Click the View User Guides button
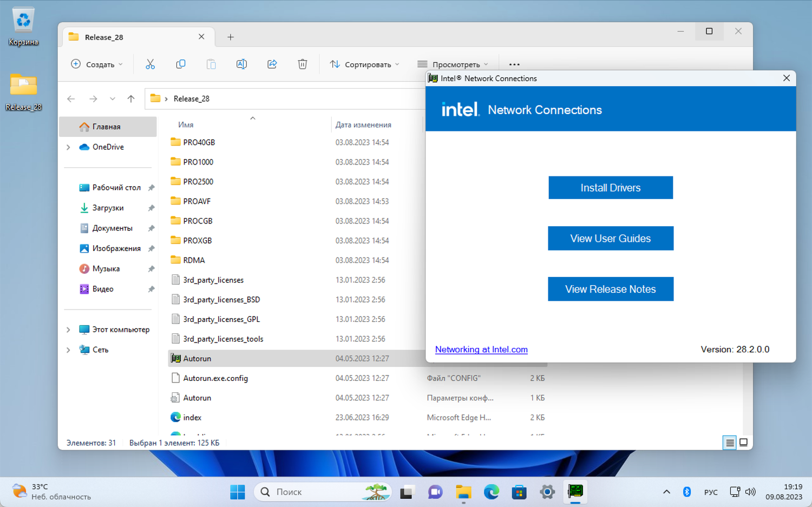This screenshot has height=507, width=812. [611, 239]
